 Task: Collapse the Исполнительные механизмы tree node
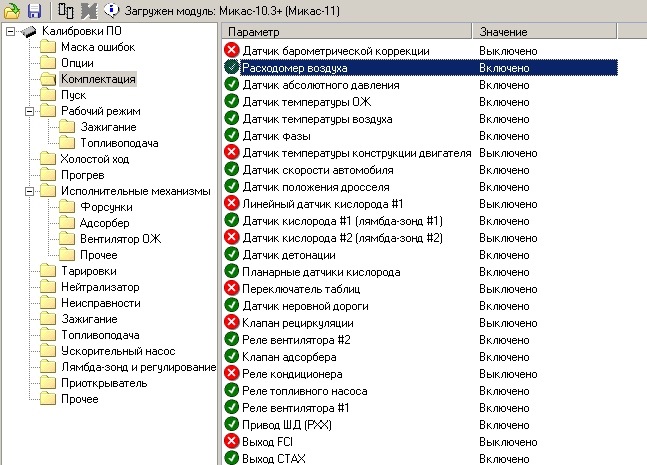29,191
